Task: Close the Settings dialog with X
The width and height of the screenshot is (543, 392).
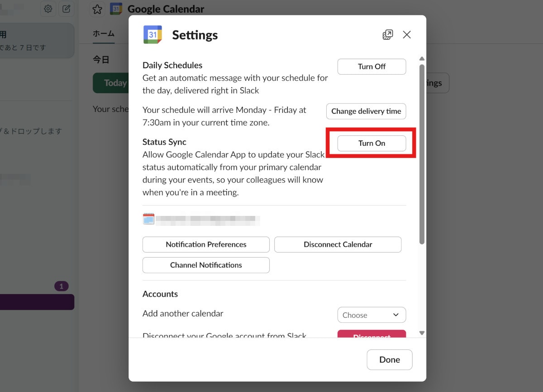Action: click(407, 35)
